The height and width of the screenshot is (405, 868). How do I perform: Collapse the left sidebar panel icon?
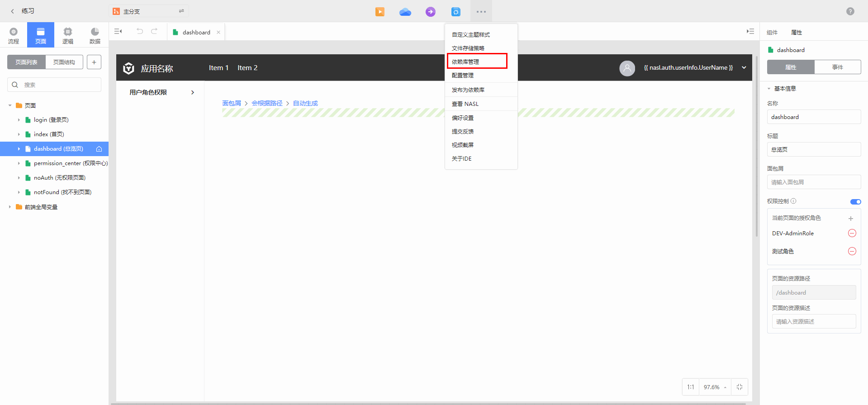(118, 31)
